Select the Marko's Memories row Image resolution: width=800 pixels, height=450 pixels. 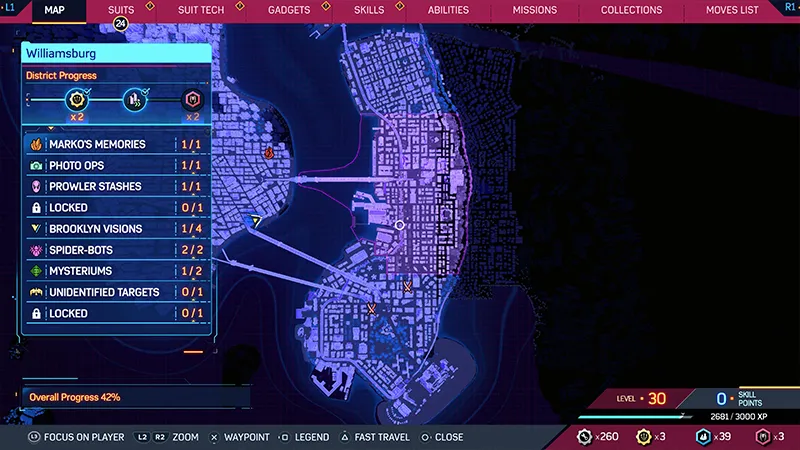tap(117, 144)
